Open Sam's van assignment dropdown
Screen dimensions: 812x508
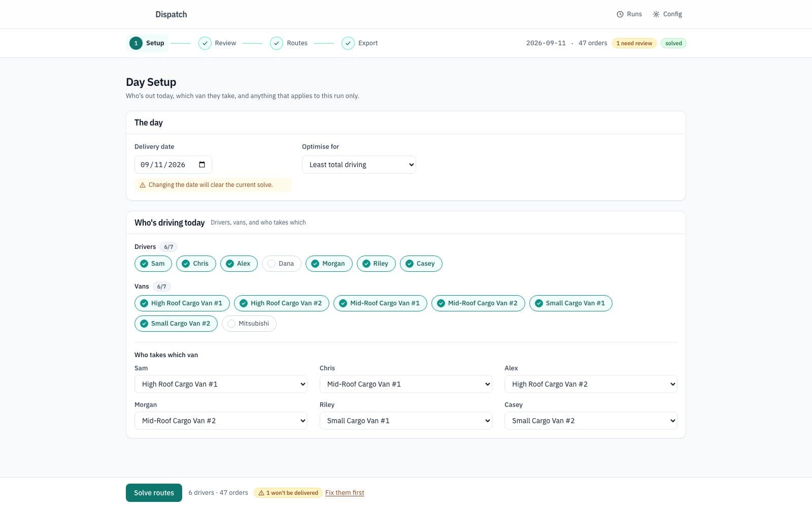(221, 384)
